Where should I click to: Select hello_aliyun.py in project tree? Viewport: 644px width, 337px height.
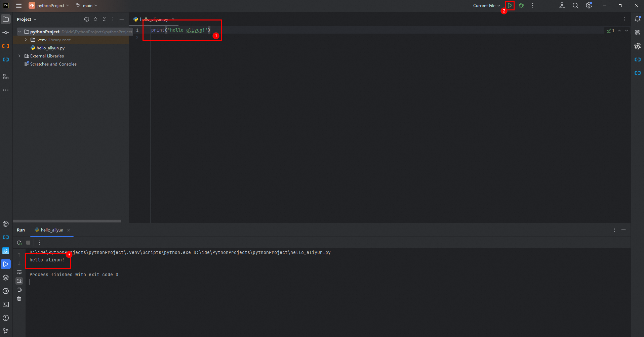click(x=50, y=48)
